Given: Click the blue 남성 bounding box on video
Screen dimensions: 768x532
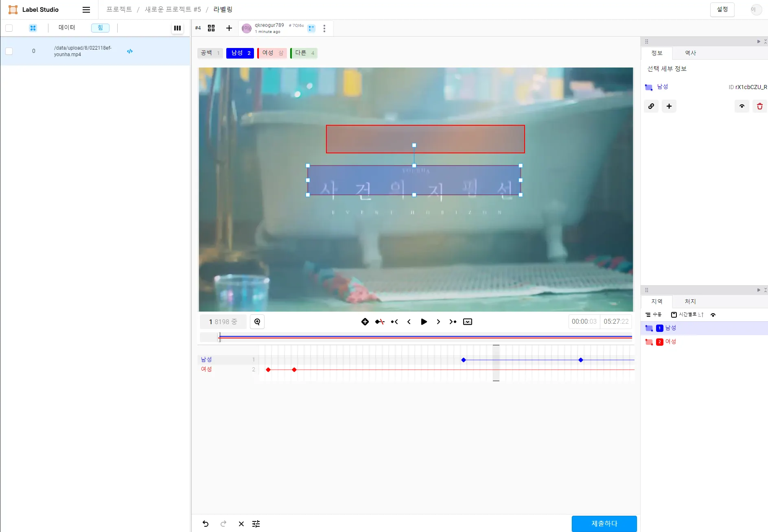Looking at the screenshot, I should pos(414,180).
